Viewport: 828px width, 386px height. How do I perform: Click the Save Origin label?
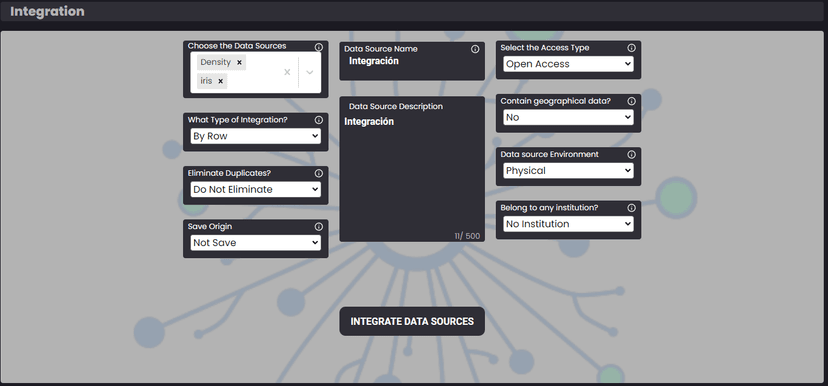click(210, 227)
